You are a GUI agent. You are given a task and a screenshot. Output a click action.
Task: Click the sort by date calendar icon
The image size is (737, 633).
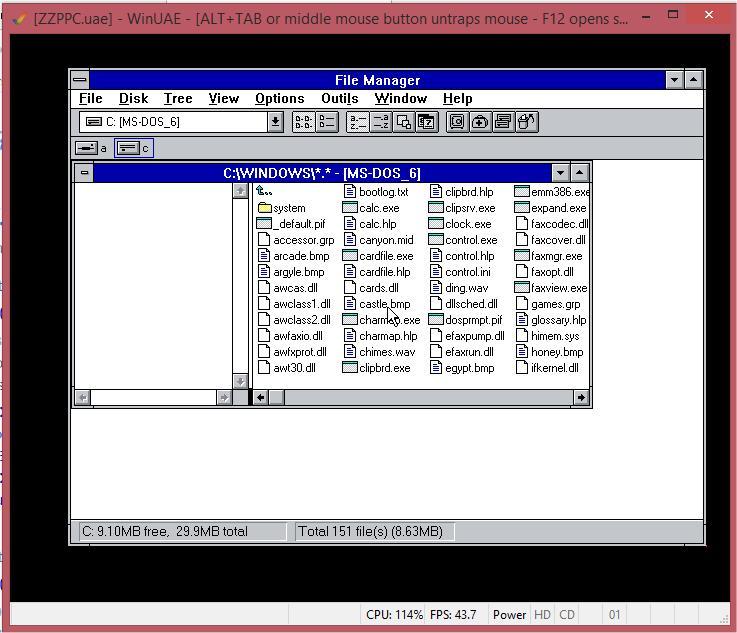pos(427,122)
